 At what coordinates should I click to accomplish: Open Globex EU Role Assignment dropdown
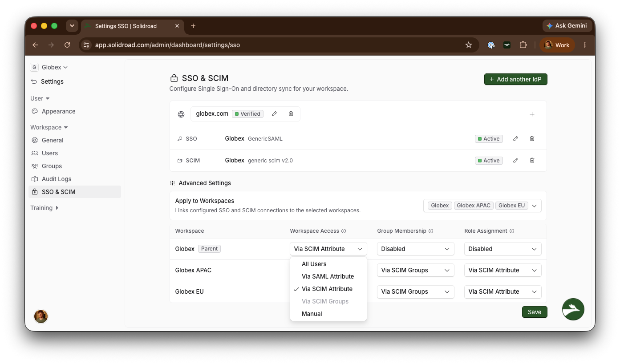[x=503, y=291]
